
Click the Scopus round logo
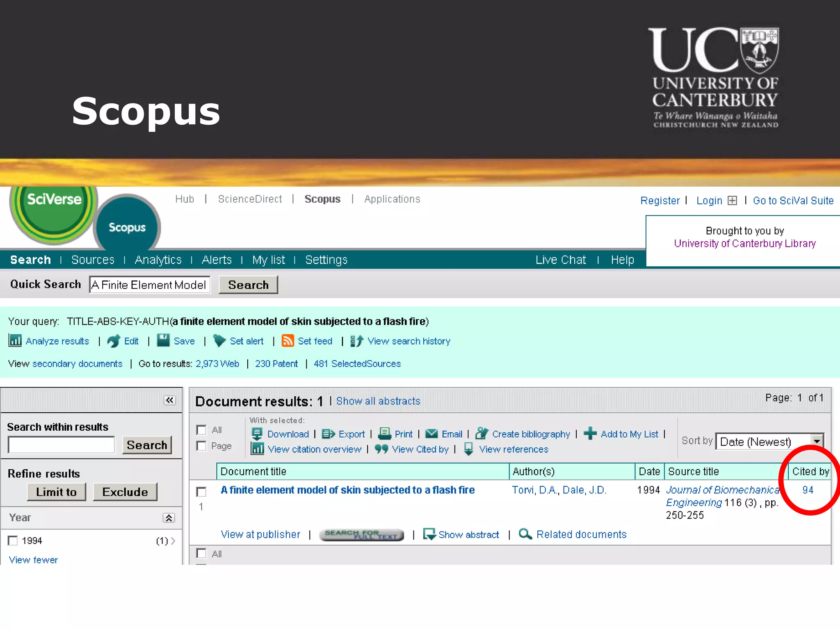pyautogui.click(x=127, y=224)
